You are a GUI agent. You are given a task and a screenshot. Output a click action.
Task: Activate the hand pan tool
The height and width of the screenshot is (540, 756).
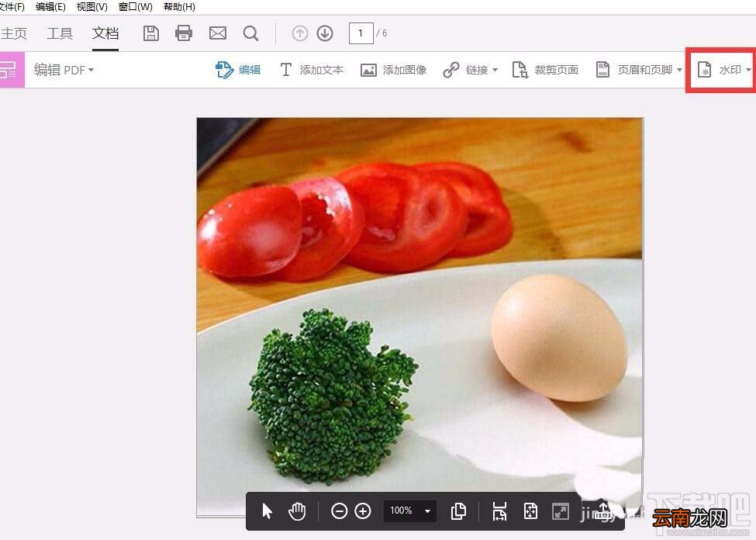point(297,511)
